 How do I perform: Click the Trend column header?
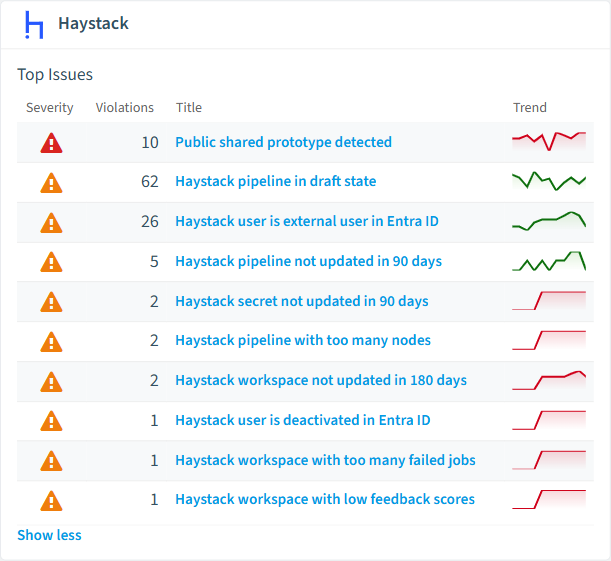(x=530, y=108)
